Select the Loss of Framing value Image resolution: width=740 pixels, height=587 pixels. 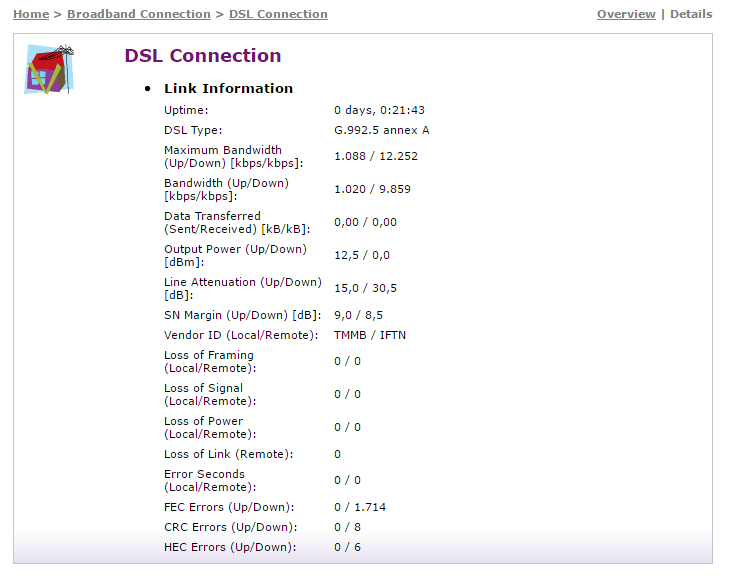pos(347,361)
